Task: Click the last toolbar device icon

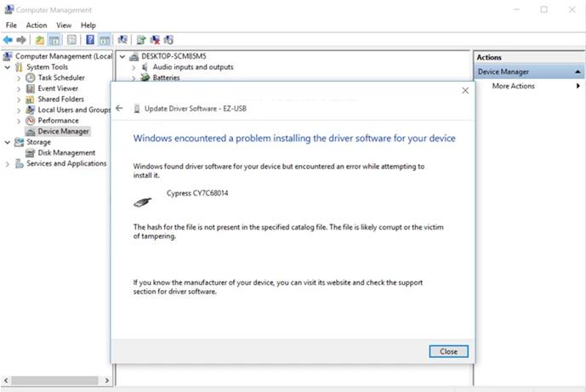Action: [x=168, y=40]
